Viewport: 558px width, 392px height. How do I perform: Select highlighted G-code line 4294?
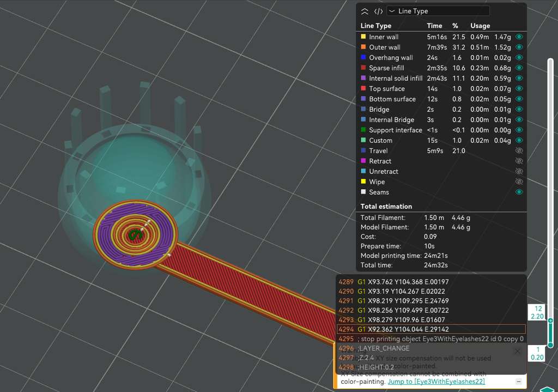tap(431, 329)
